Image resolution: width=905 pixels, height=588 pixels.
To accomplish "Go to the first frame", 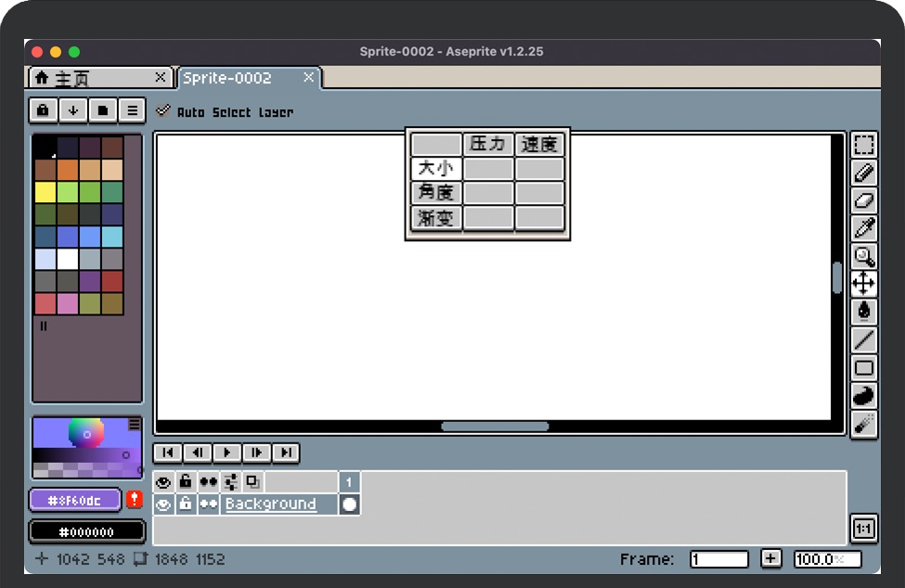I will point(168,453).
